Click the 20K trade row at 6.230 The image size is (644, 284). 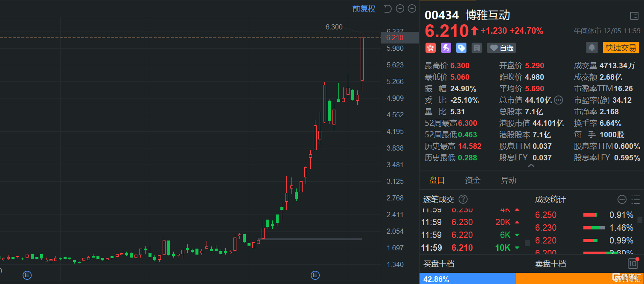471,222
